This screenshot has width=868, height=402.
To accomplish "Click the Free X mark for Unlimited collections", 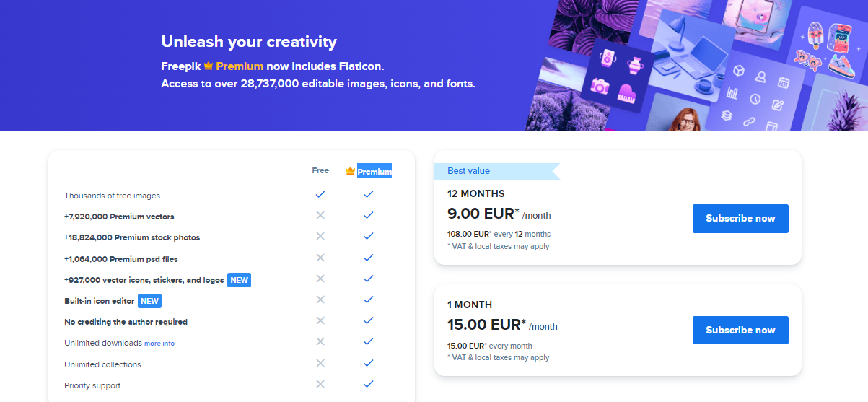I will point(320,363).
